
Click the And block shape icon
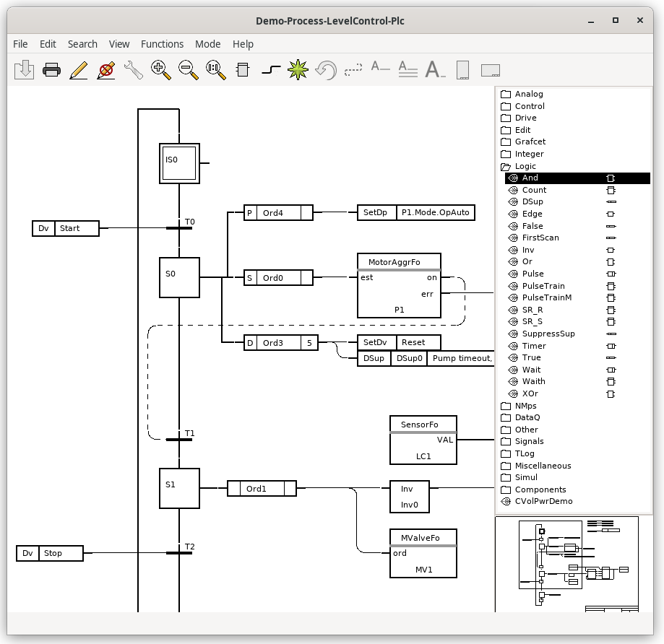pyautogui.click(x=611, y=178)
